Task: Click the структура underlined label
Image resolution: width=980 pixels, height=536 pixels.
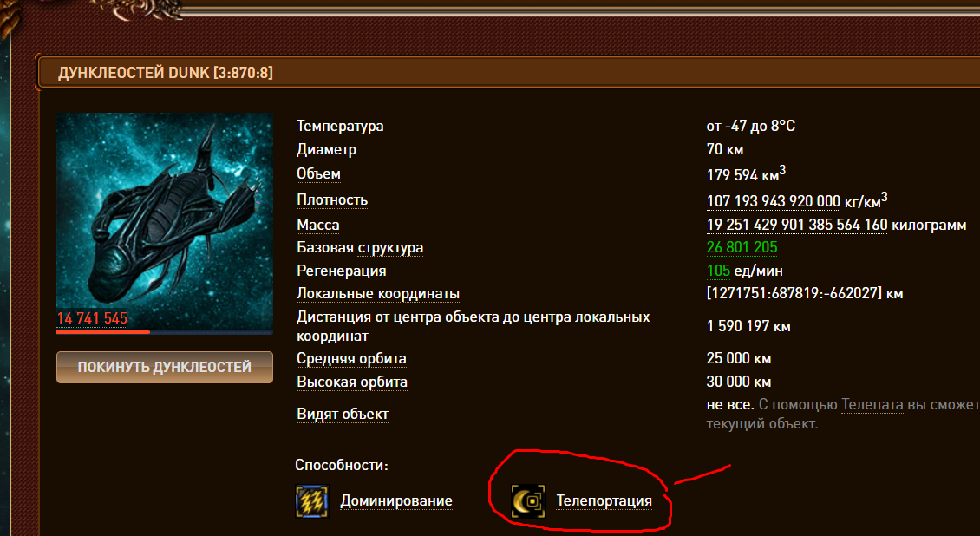Action: tap(390, 248)
